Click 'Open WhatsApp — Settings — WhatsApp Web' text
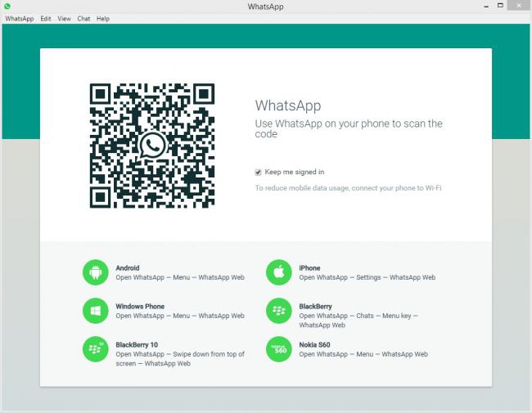This screenshot has width=532, height=413. [x=367, y=277]
